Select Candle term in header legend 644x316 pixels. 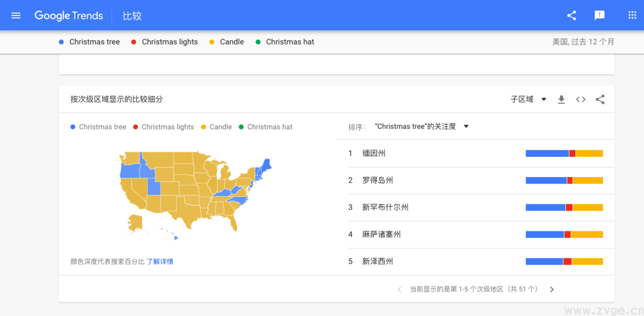231,42
